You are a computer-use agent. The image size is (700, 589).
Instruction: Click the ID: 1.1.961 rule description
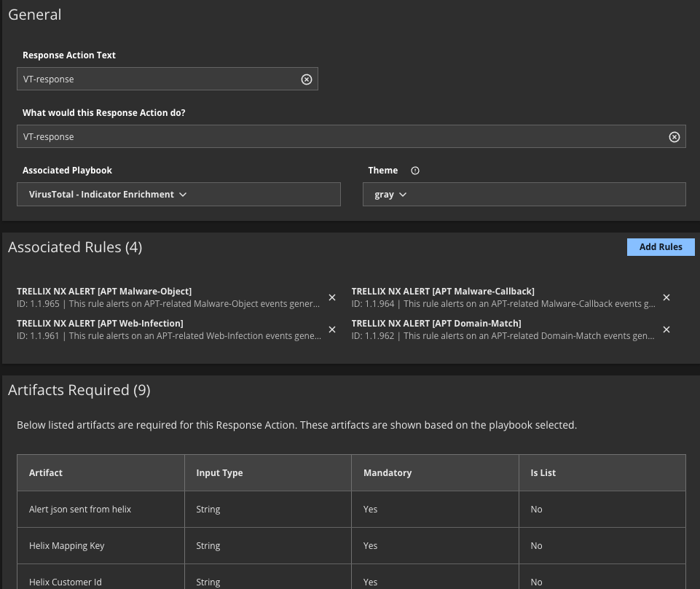169,336
